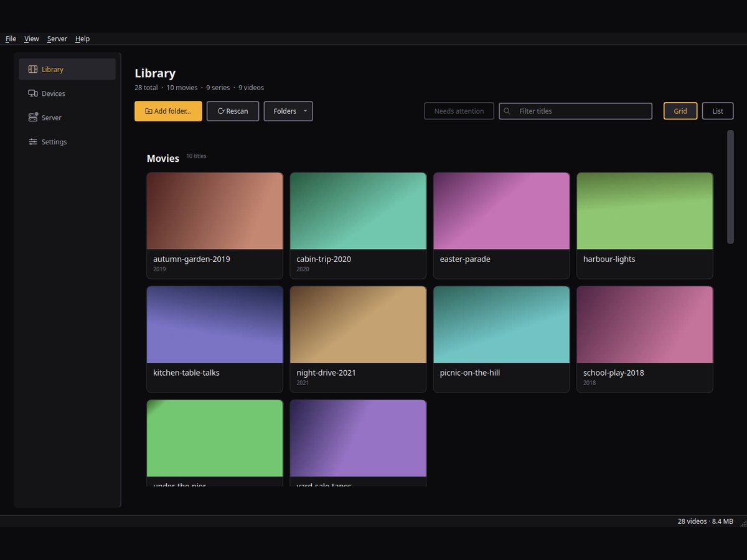Screen dimensions: 747x560
Task: Click the picnic-on-the-hill title text
Action: tap(470, 373)
